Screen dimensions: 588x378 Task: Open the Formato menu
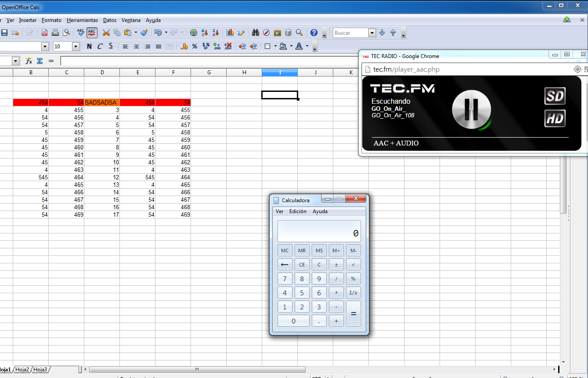click(x=51, y=20)
